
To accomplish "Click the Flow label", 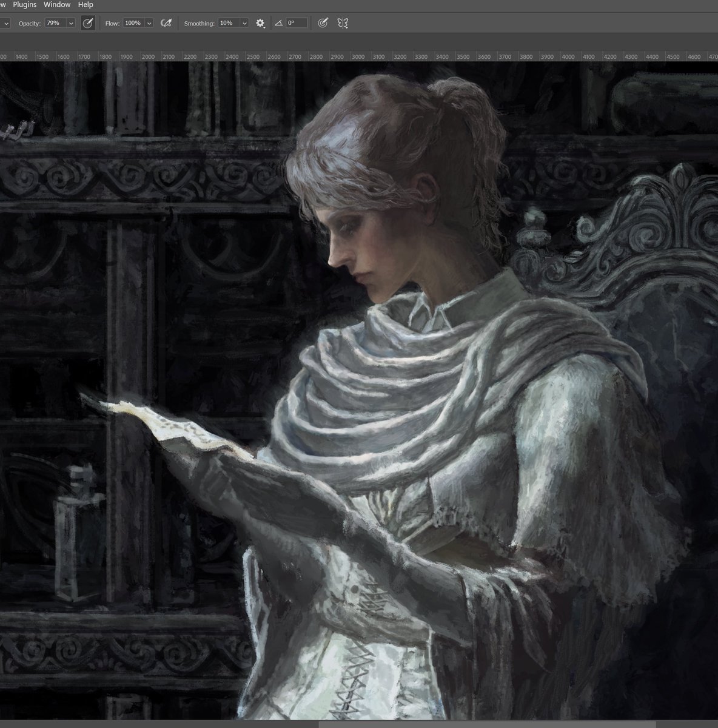I will click(x=112, y=23).
